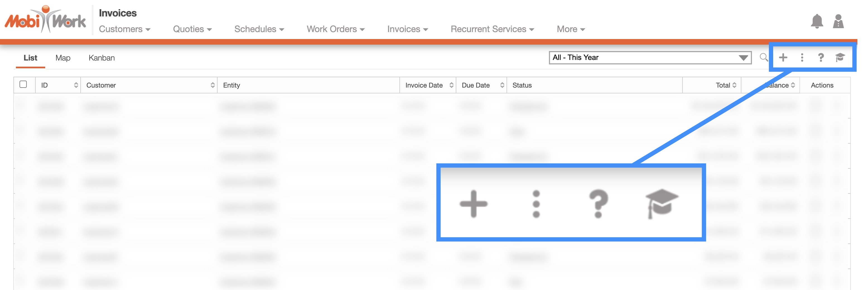Open the More menu in navigation
Viewport: 868px width, 290px height.
point(570,29)
